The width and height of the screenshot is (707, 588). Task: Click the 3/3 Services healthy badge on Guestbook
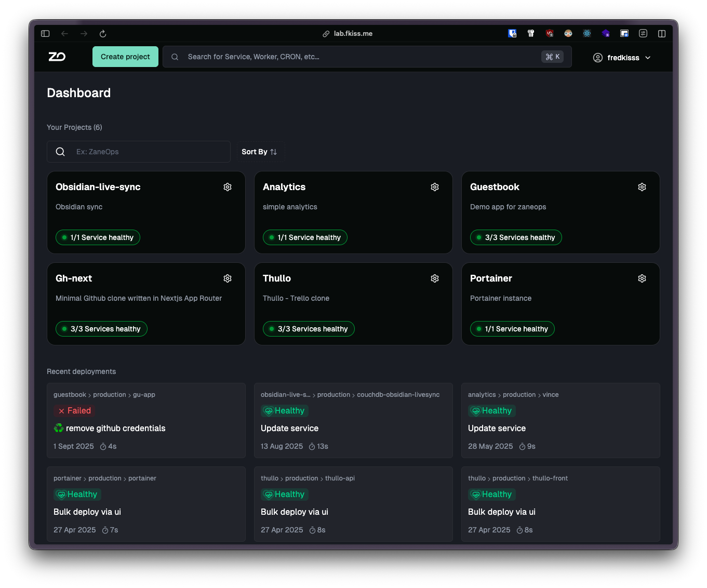pos(516,237)
